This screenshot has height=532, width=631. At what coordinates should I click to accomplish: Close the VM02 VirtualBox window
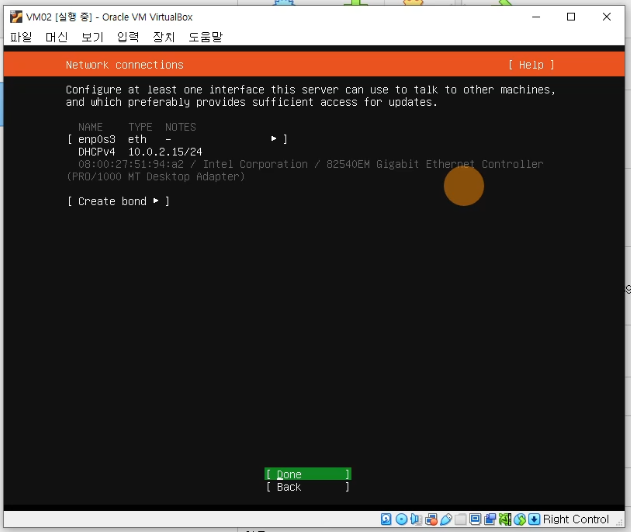point(606,17)
